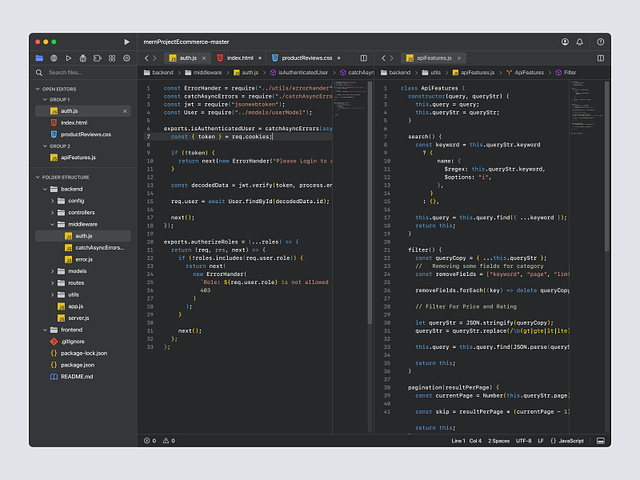Click the JavaScript language mode in status bar
The height and width of the screenshot is (480, 640).
pos(570,440)
